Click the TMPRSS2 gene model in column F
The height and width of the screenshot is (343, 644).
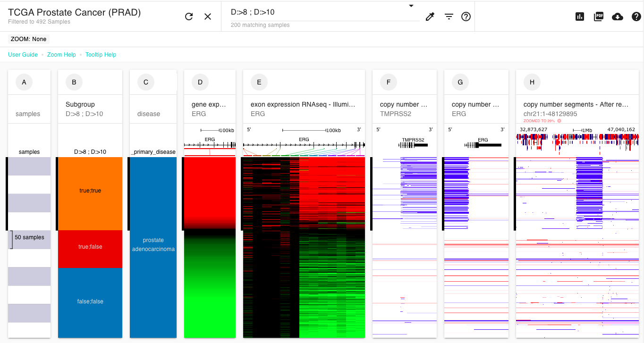[413, 144]
